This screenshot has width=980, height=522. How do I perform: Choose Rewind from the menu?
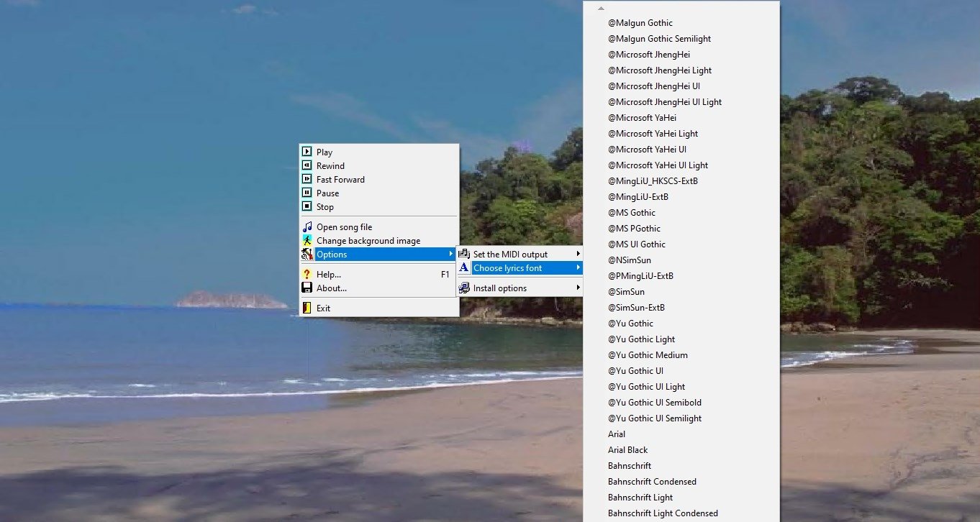tap(379, 165)
